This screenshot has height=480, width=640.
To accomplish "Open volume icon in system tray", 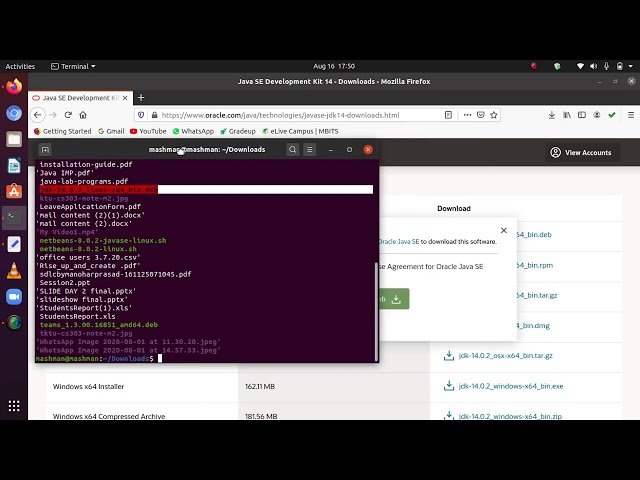I will pos(593,66).
